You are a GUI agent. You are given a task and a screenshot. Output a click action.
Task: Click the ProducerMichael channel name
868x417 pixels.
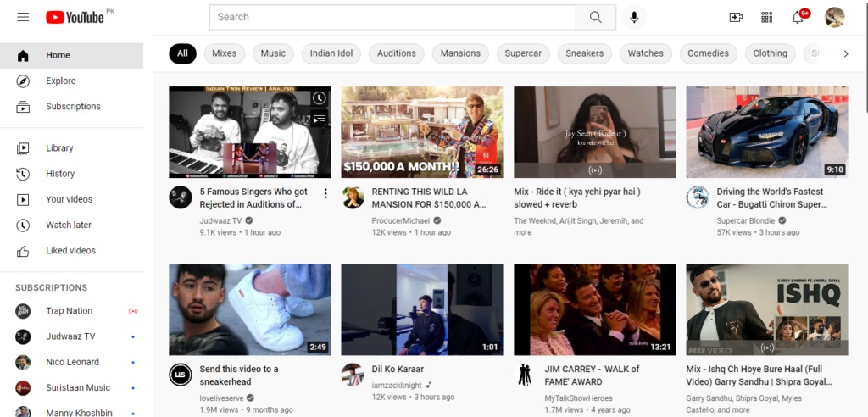click(x=401, y=220)
